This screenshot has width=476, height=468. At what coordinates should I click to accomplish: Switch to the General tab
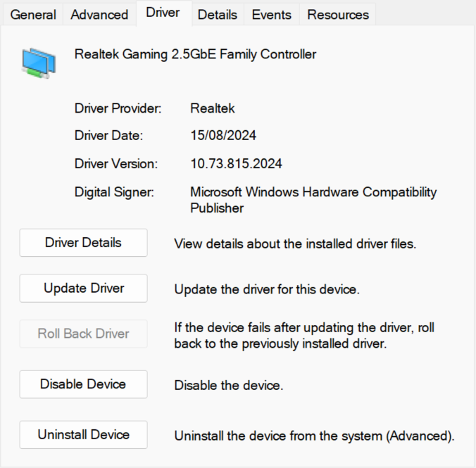[x=33, y=15]
